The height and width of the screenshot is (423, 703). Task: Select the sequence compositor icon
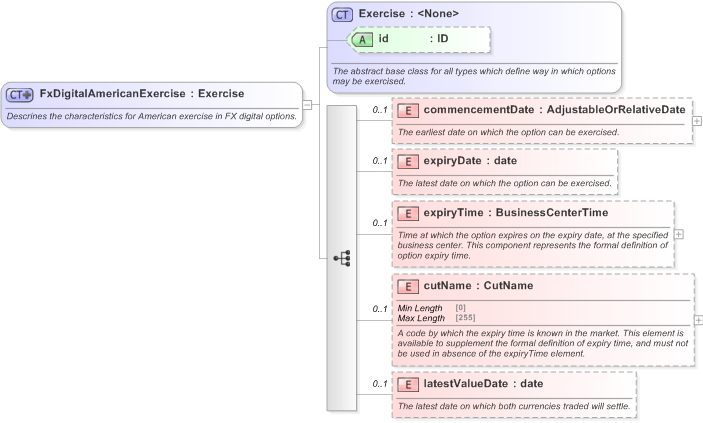pos(342,258)
